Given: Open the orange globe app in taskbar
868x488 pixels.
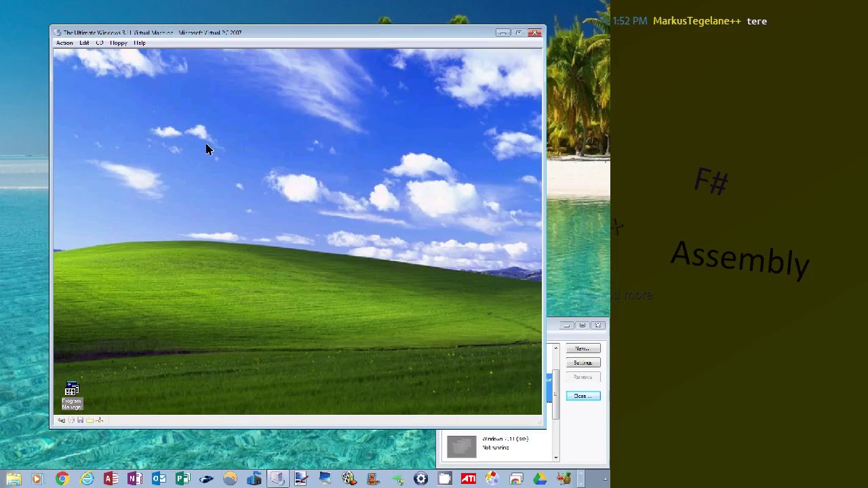Looking at the screenshot, I should [231, 479].
